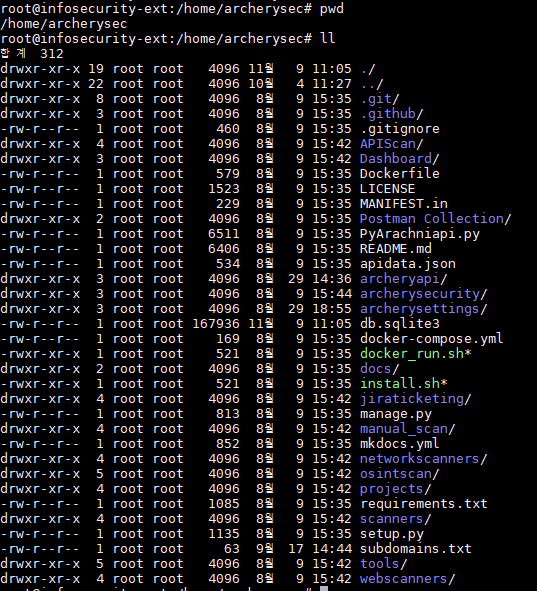Select the webscanners/ directory name
The image size is (537, 591).
click(408, 579)
